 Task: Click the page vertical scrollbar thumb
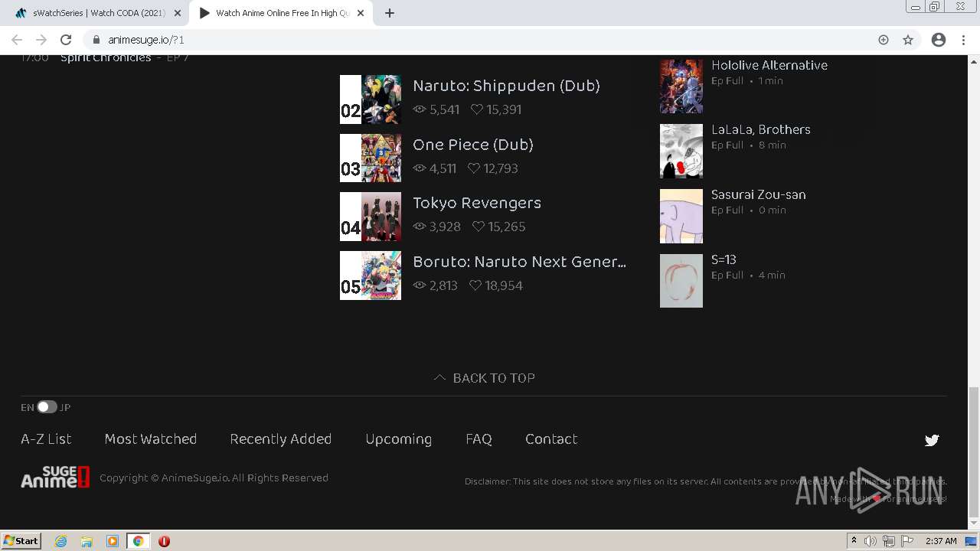(x=974, y=452)
